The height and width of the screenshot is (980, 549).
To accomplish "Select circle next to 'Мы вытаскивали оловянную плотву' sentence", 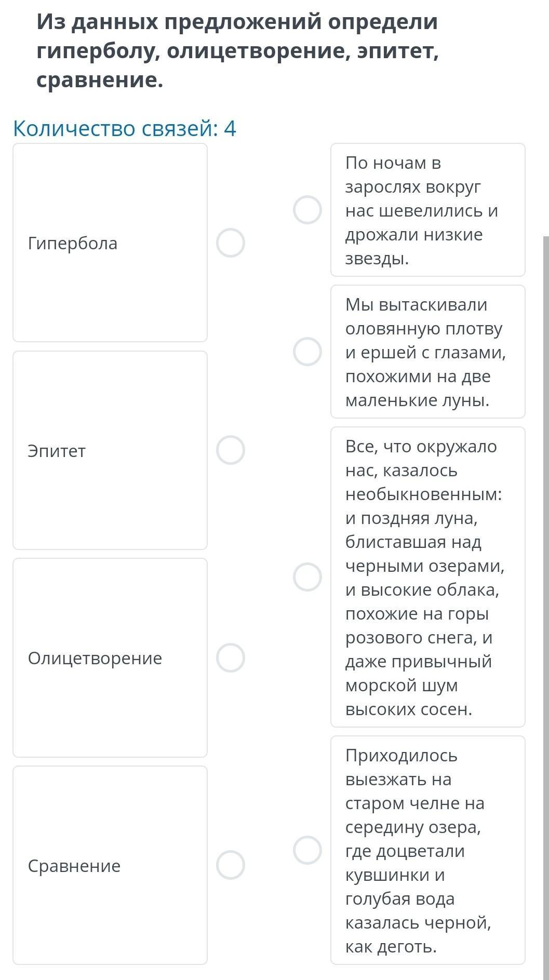I will click(307, 352).
